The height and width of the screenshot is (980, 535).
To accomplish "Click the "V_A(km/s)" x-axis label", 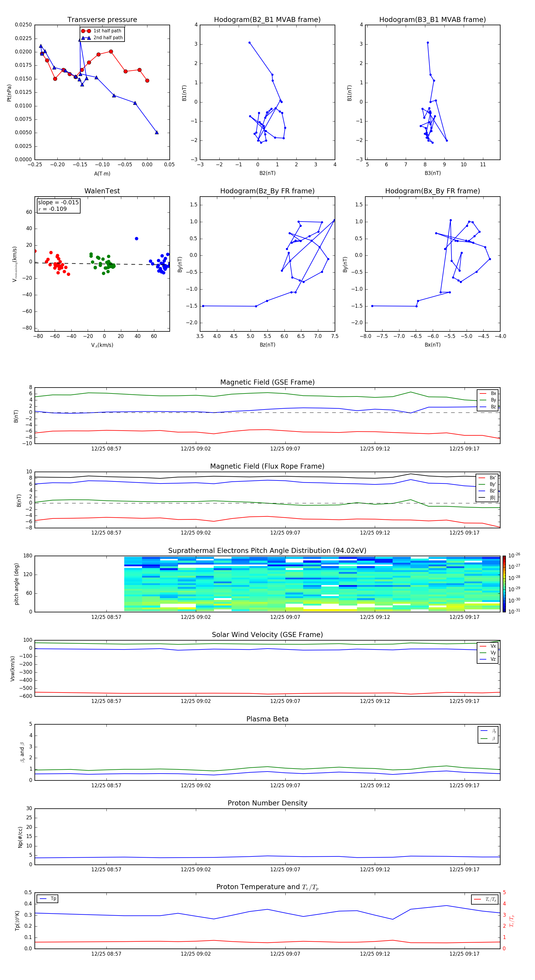I will point(102,345).
